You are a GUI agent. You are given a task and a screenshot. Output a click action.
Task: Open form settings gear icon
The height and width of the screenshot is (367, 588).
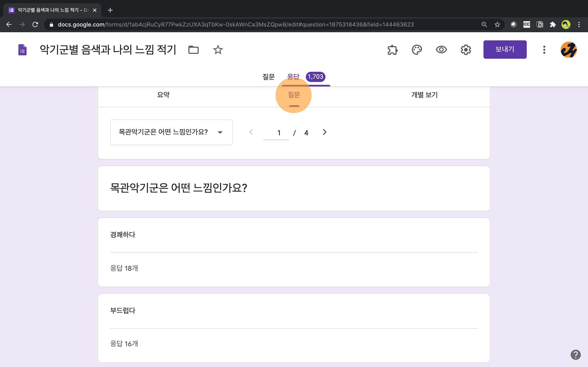tap(465, 50)
